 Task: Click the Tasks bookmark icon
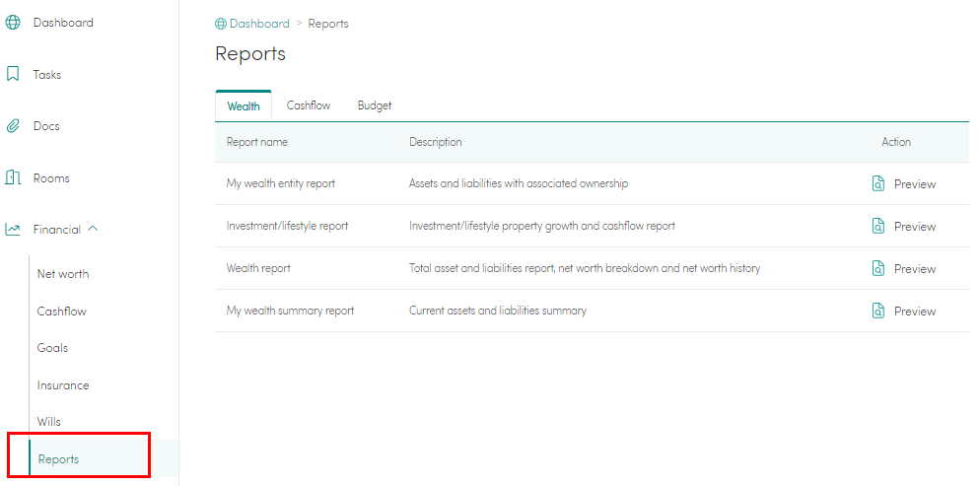(13, 74)
